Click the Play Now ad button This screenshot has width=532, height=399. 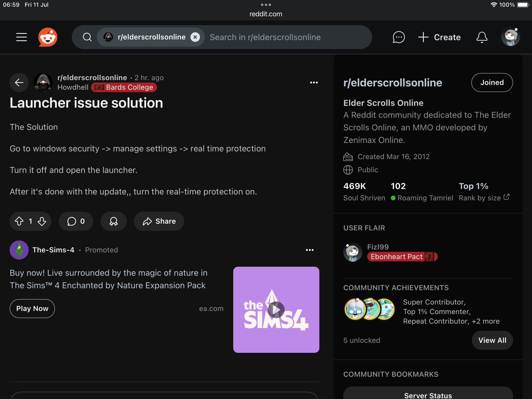pos(32,308)
